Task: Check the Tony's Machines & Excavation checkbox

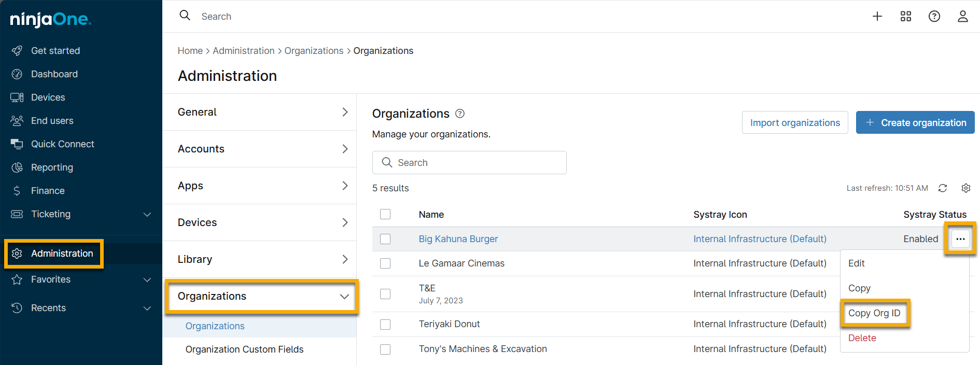Action: pyautogui.click(x=385, y=349)
